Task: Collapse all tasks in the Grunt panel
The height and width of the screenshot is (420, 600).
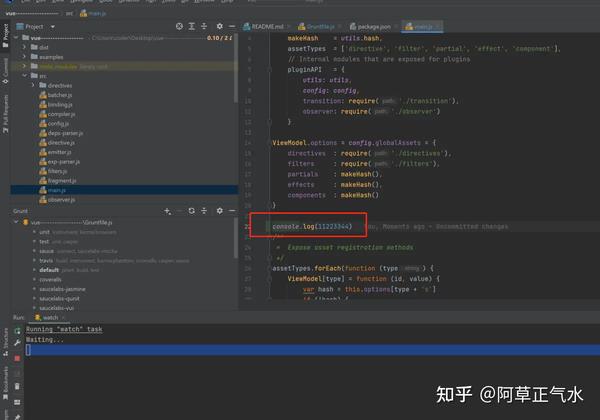Action: point(204,211)
